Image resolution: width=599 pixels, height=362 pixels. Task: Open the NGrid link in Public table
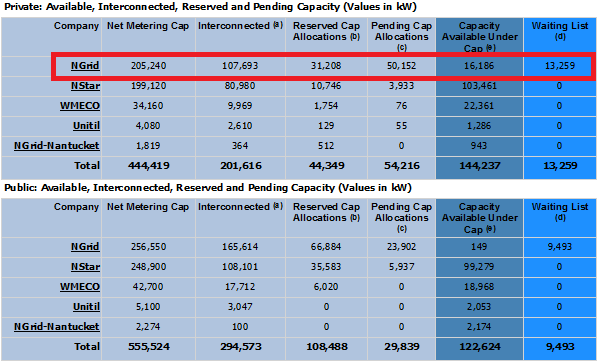(85, 247)
